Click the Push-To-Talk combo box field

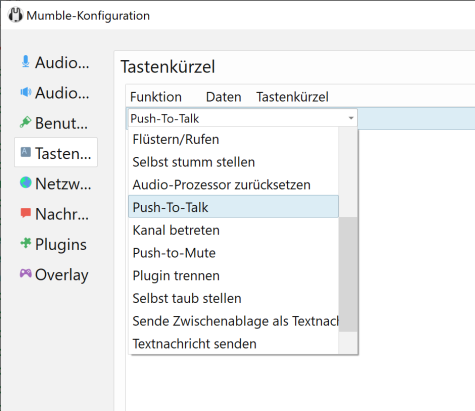[242, 118]
